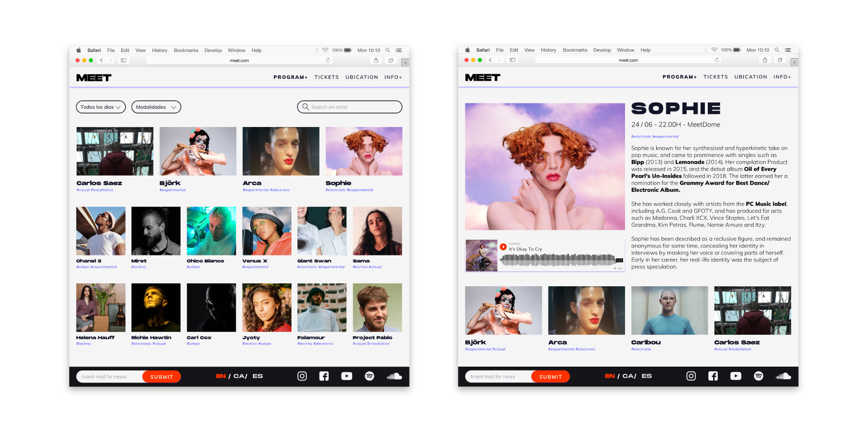Open YouTube icon in left window footer
Image resolution: width=868 pixels, height=433 pixels.
[x=347, y=376]
